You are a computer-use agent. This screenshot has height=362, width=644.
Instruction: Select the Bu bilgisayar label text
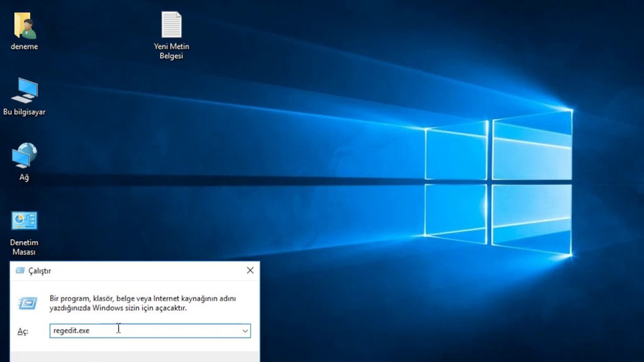click(24, 112)
